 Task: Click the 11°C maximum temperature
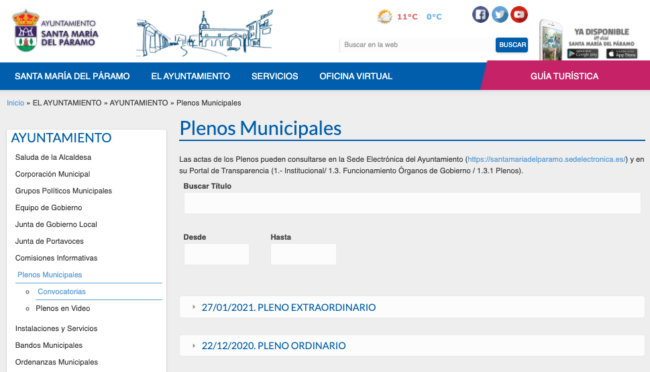407,17
